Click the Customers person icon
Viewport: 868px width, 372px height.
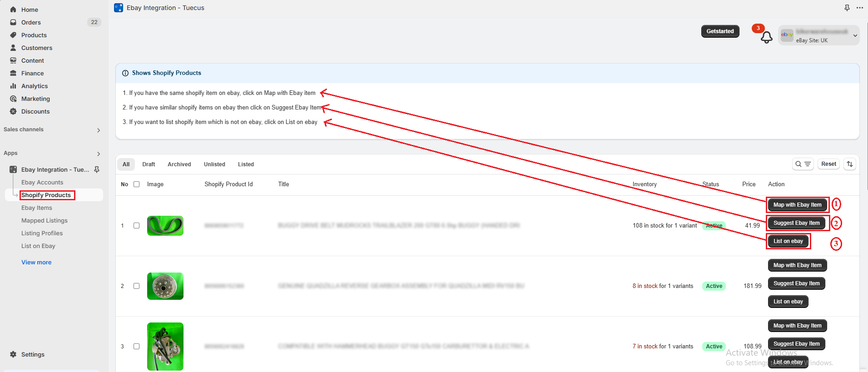[13, 48]
